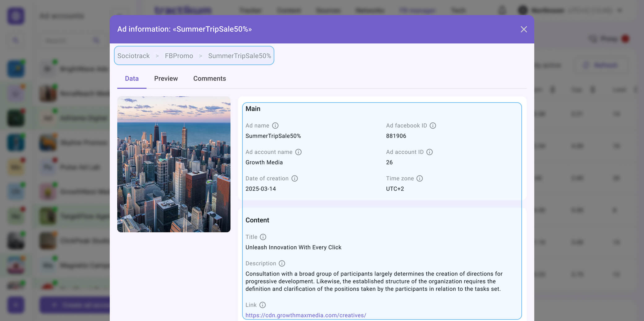Select the Data tab
Viewport: 644px width, 321px height.
pos(132,78)
